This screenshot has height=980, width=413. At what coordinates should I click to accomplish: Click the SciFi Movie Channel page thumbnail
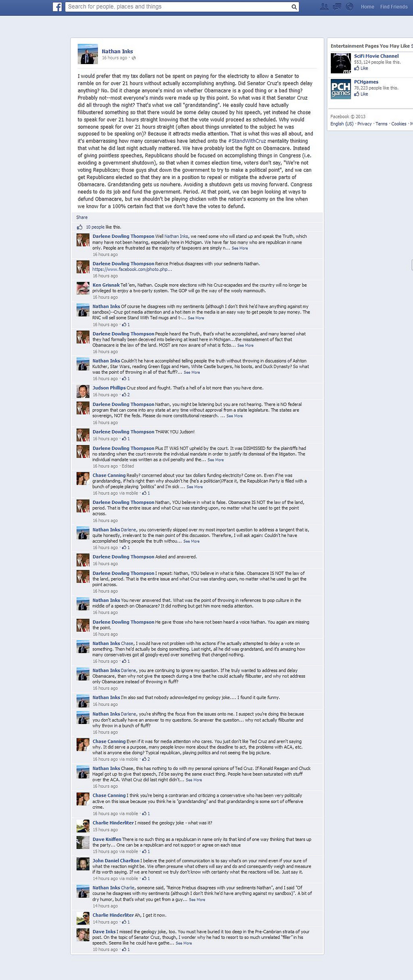point(340,63)
